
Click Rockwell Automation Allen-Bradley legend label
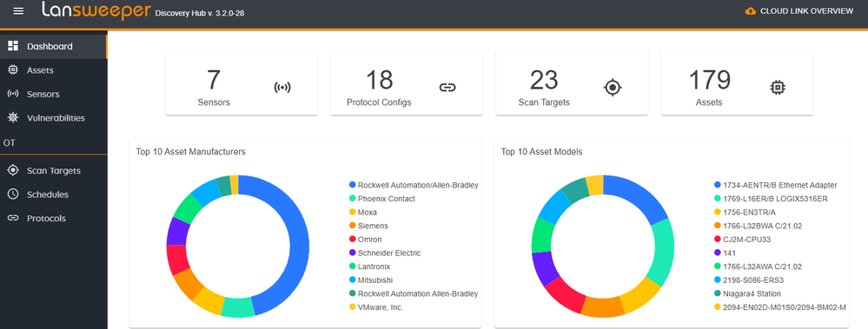tap(418, 293)
